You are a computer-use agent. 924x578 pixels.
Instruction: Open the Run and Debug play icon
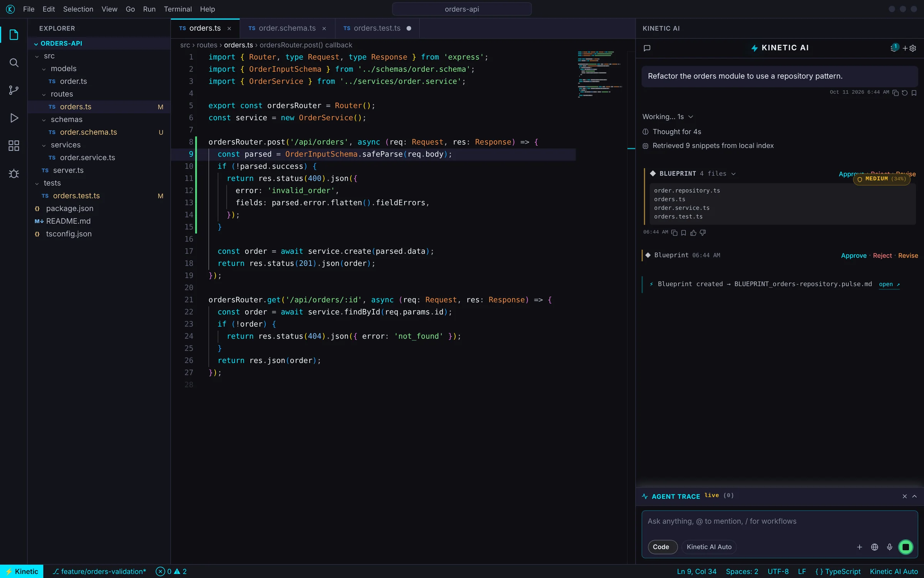coord(14,118)
